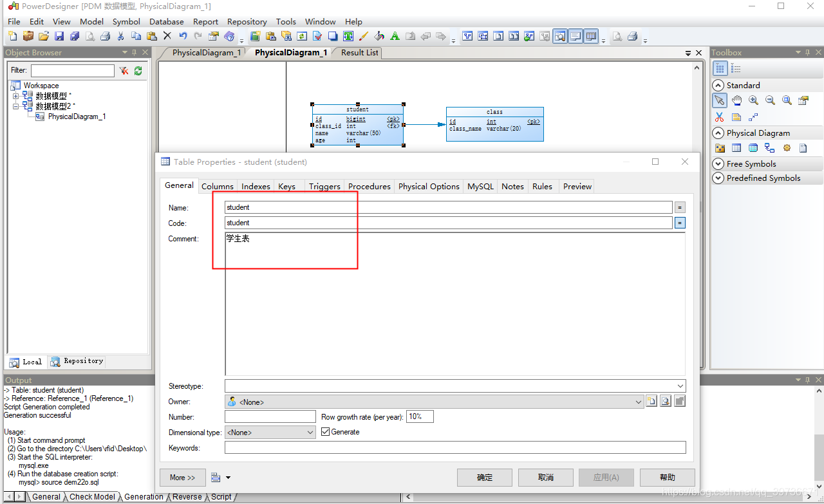Click the line color pencil icon
The height and width of the screenshot is (504, 824).
[x=364, y=36]
